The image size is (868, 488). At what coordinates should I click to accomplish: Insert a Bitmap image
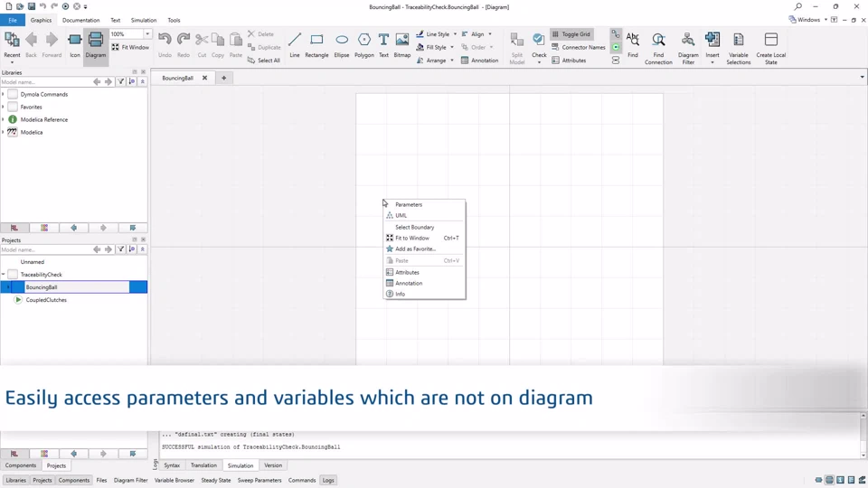(401, 46)
